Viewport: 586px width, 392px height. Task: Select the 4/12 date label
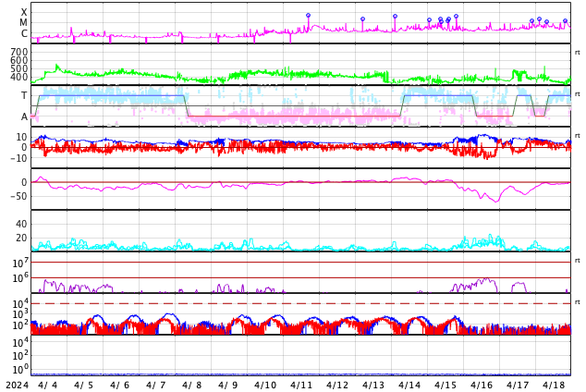(337, 385)
